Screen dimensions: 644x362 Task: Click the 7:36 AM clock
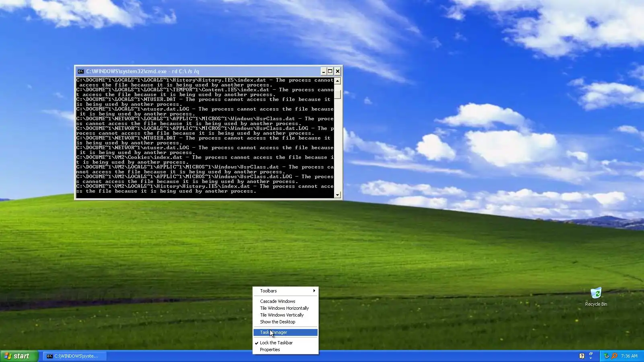629,356
